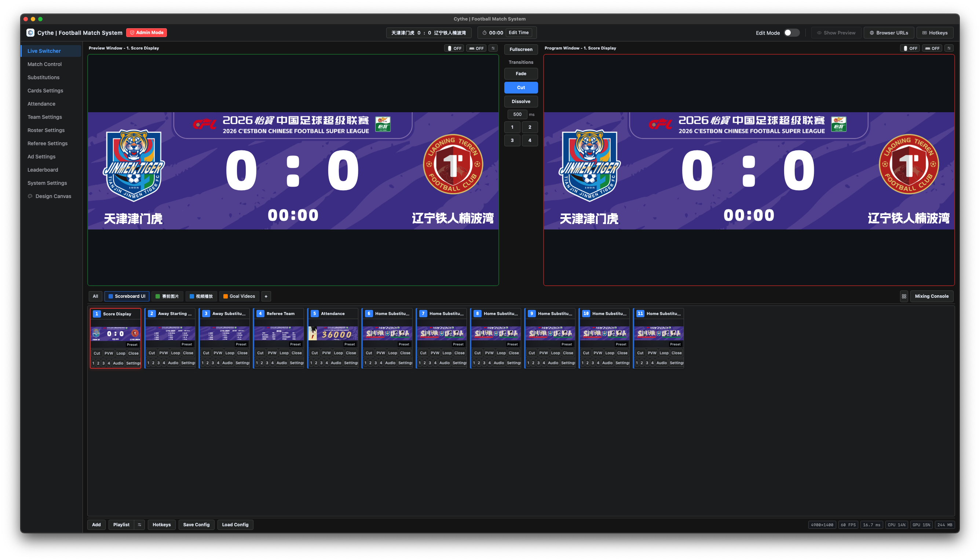Click the timer clock icon beside 00:00

pos(484,33)
